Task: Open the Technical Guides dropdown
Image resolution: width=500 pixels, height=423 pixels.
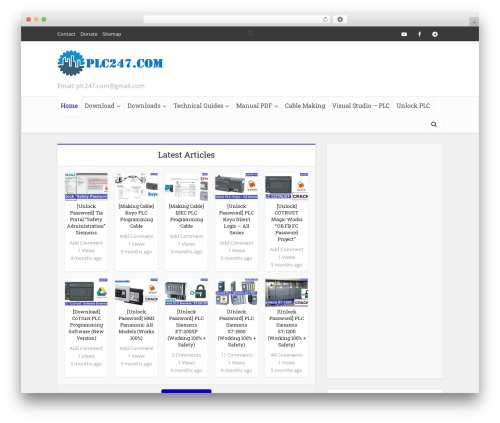Action: (x=201, y=106)
